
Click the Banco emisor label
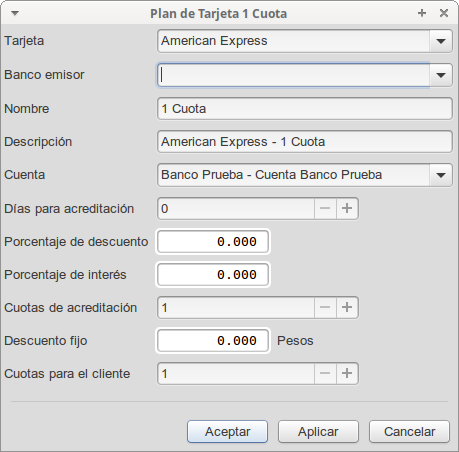click(x=44, y=75)
